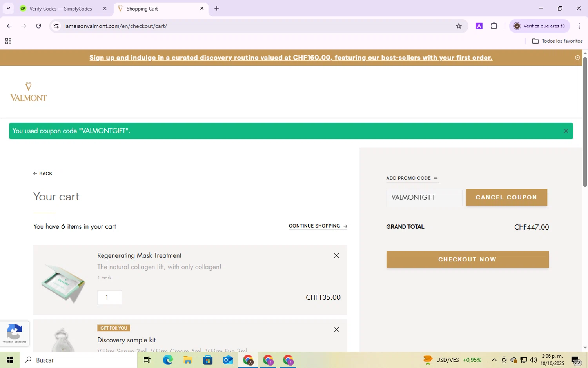
Task: Open the notification center icon
Action: (x=576, y=360)
